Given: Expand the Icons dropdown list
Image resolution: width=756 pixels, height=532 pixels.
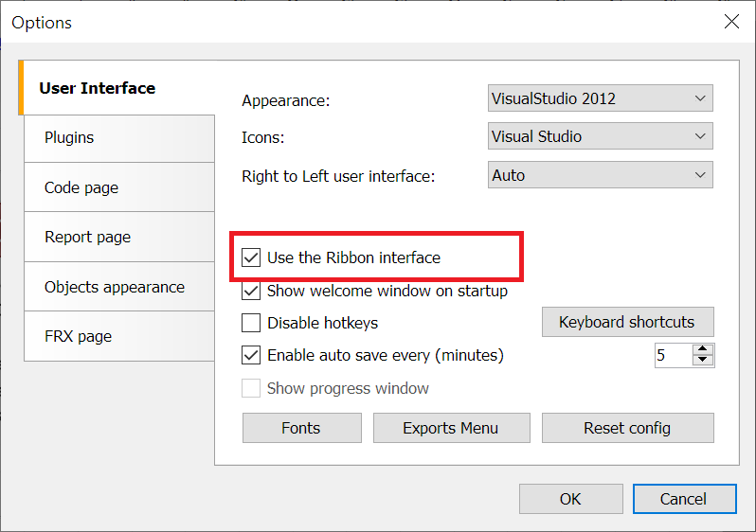Looking at the screenshot, I should tap(600, 136).
